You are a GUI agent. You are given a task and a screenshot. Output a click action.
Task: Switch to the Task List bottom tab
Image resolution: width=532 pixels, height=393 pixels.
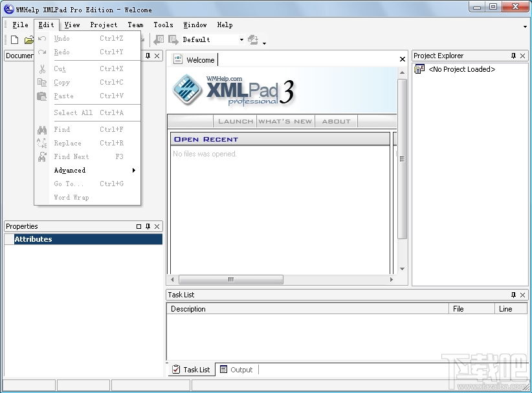click(192, 370)
